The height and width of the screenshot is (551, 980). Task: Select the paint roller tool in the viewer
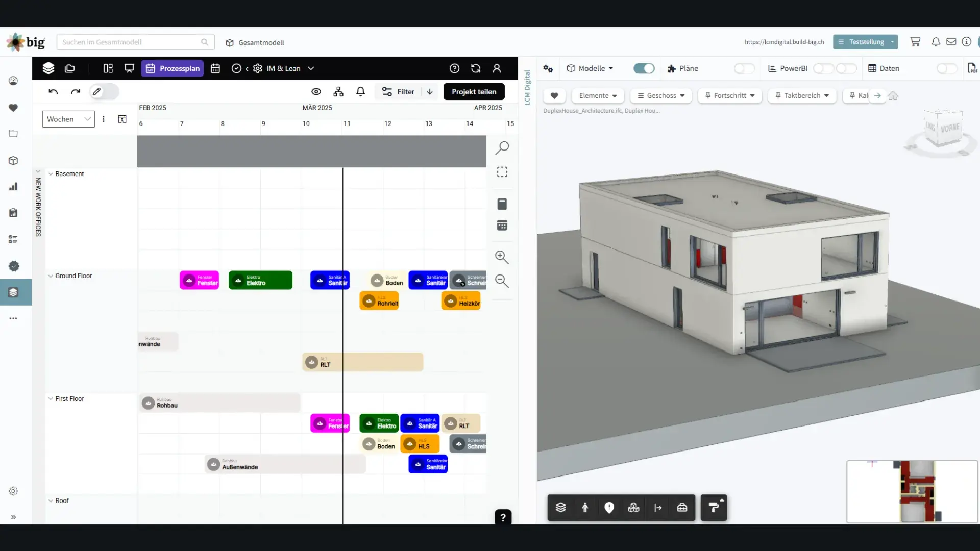click(713, 508)
